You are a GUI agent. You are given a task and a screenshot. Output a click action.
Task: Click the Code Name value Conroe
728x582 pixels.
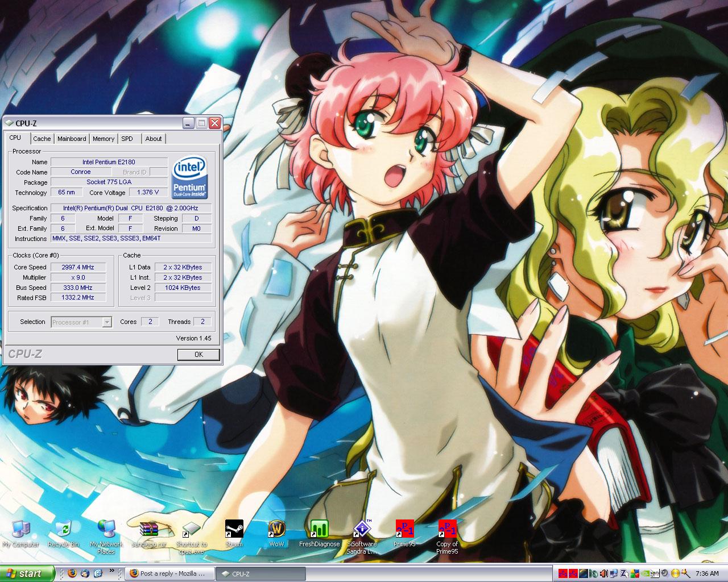(x=81, y=172)
